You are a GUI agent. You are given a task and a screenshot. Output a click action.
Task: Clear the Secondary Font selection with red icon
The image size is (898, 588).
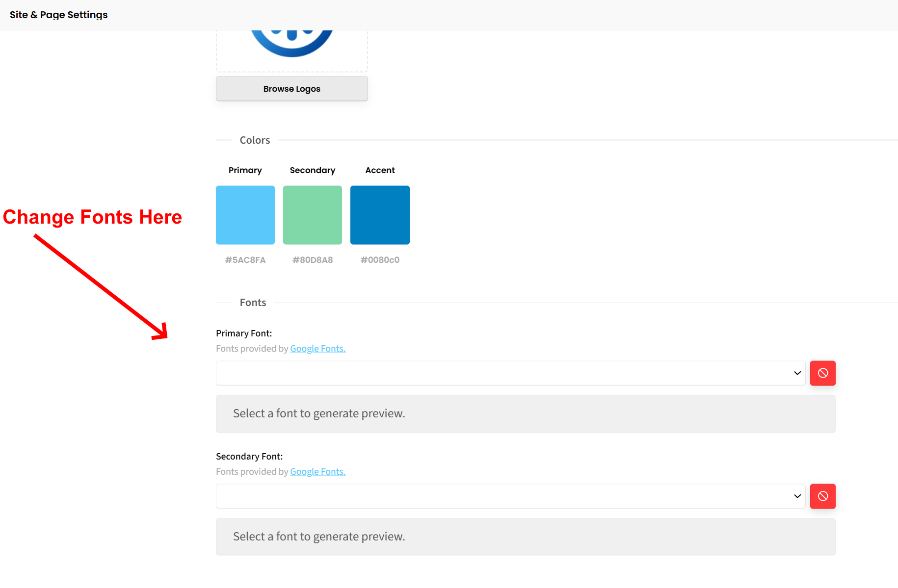click(x=822, y=496)
